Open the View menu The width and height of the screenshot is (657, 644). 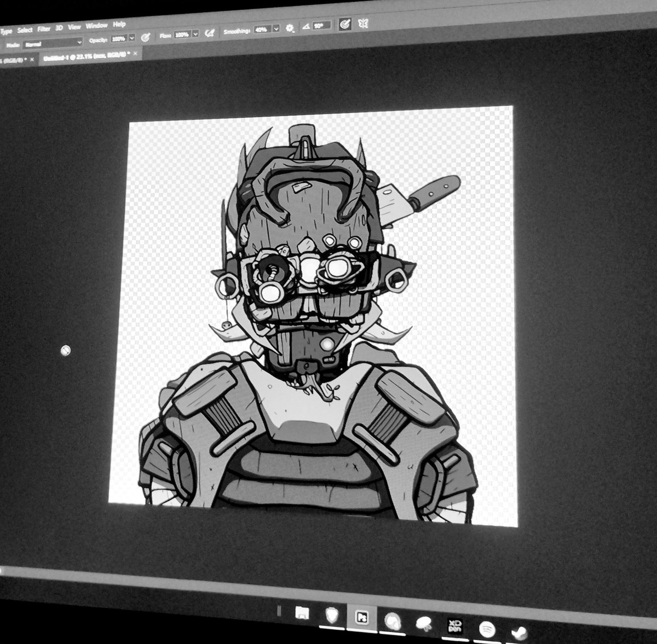tap(74, 27)
